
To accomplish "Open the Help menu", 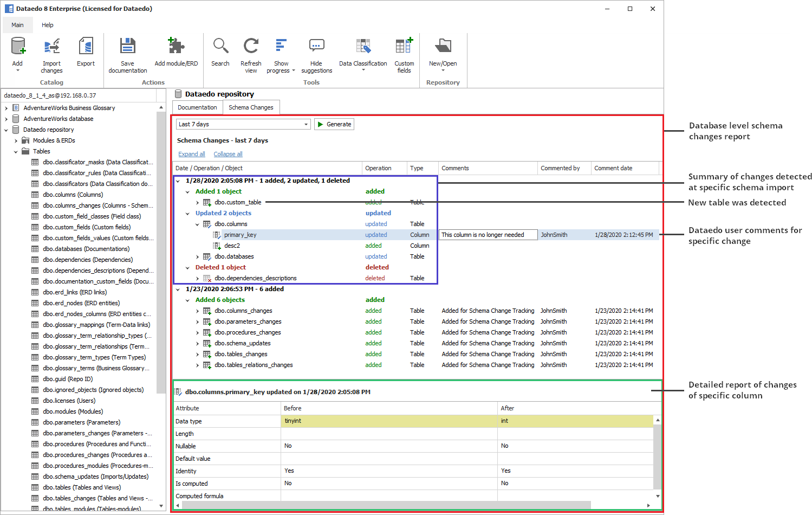I will (48, 25).
